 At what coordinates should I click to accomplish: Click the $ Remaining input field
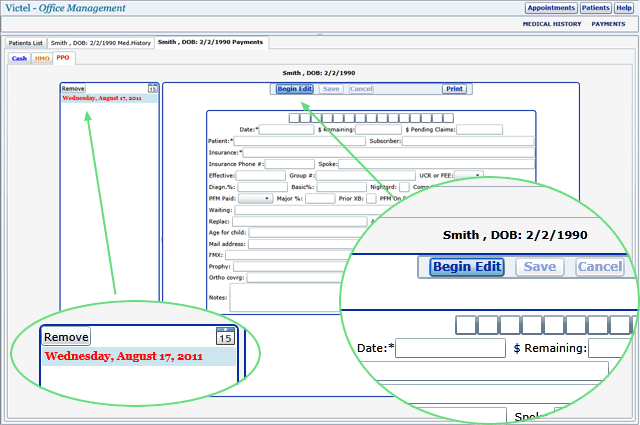click(378, 129)
